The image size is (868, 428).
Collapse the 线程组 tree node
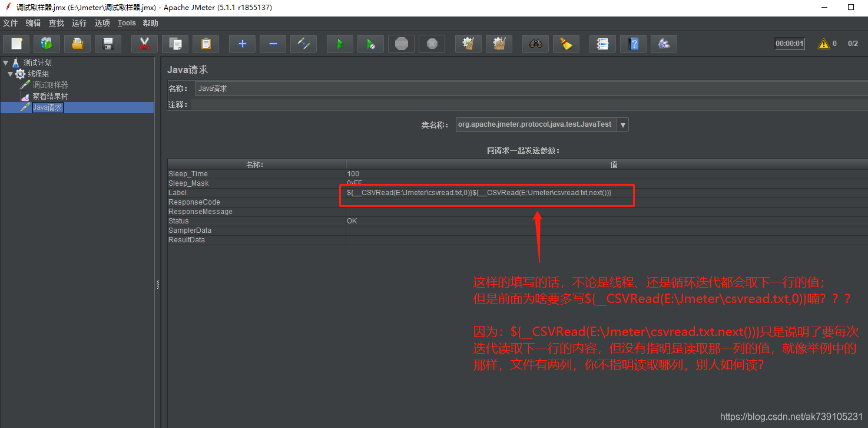[x=10, y=74]
